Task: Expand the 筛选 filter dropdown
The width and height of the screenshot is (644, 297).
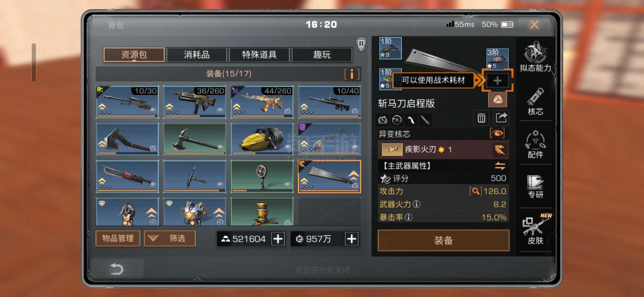Action: [170, 238]
